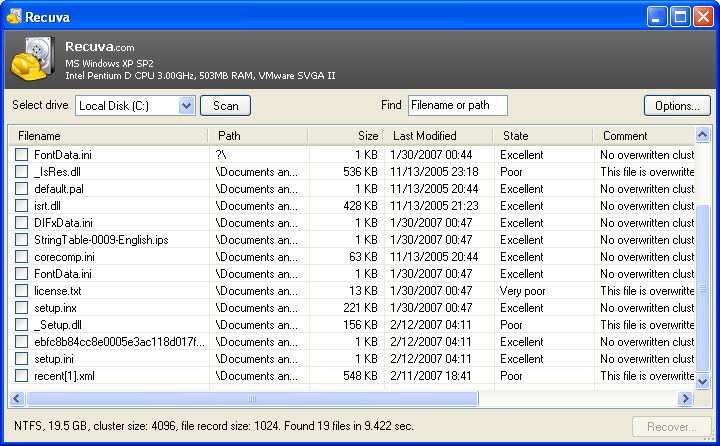Screen dimensions: 720x446
Task: Select the _IsRes.dll filename
Action: (x=57, y=172)
